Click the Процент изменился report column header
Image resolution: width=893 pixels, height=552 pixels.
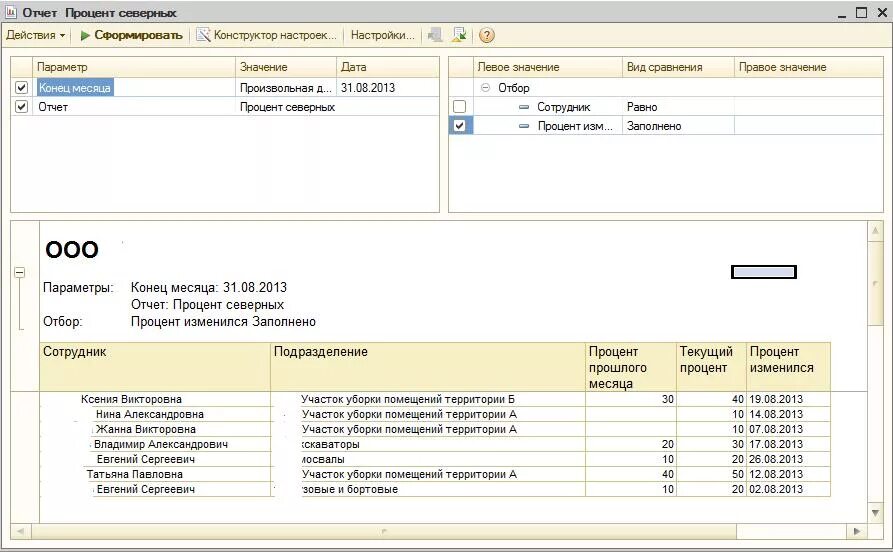[x=788, y=366]
